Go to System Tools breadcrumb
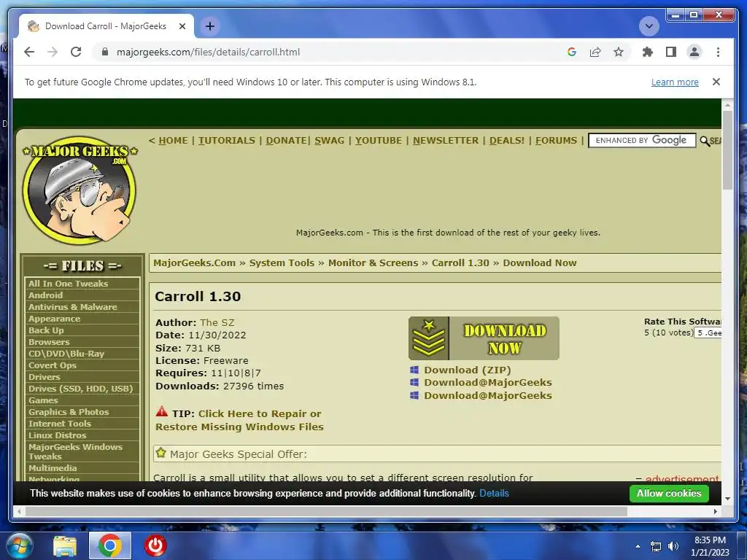 pos(282,262)
